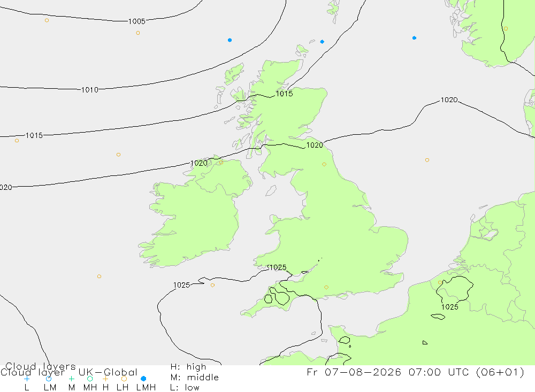Click the 1025 label over Belgium

(450, 307)
